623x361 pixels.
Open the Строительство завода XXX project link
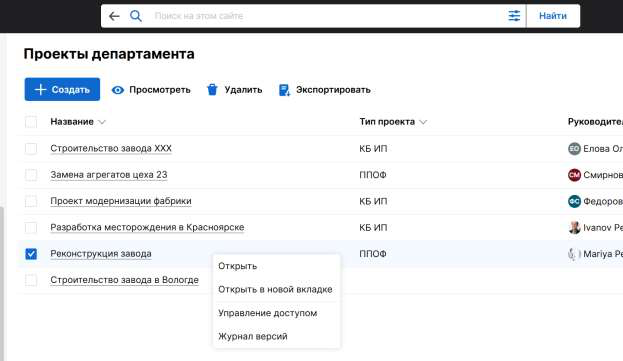point(111,149)
